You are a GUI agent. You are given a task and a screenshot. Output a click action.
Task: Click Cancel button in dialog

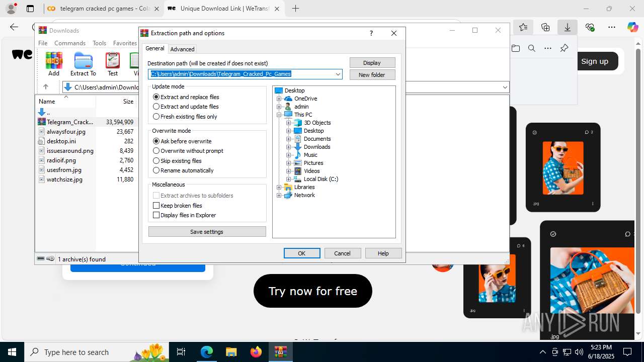click(x=343, y=253)
